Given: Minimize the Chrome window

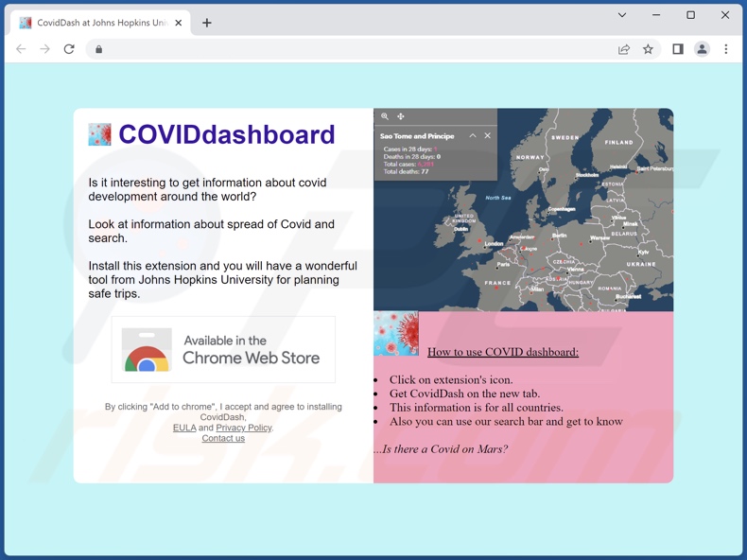Looking at the screenshot, I should tap(656, 15).
